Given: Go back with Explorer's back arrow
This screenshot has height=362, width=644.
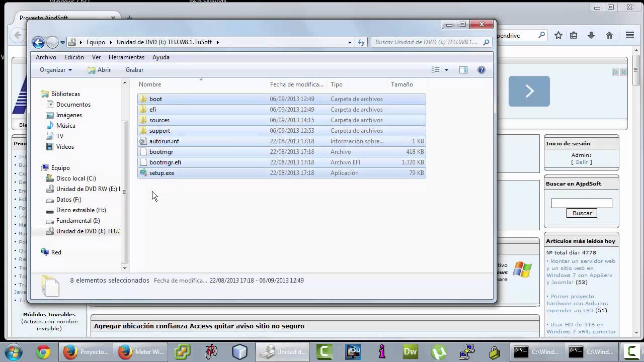Looking at the screenshot, I should [x=38, y=42].
